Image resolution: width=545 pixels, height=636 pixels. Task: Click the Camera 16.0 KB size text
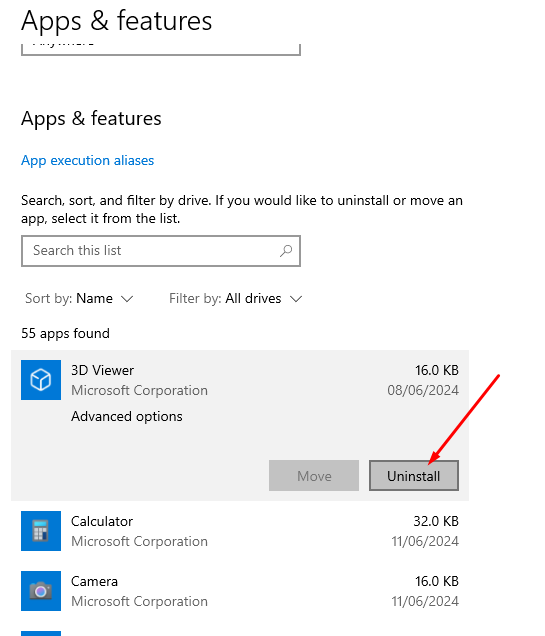(x=437, y=581)
